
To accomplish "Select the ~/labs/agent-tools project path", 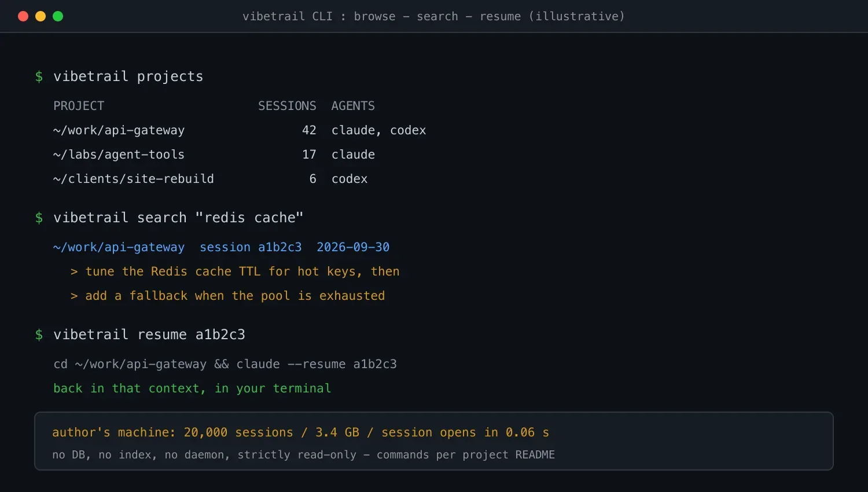I will point(119,155).
